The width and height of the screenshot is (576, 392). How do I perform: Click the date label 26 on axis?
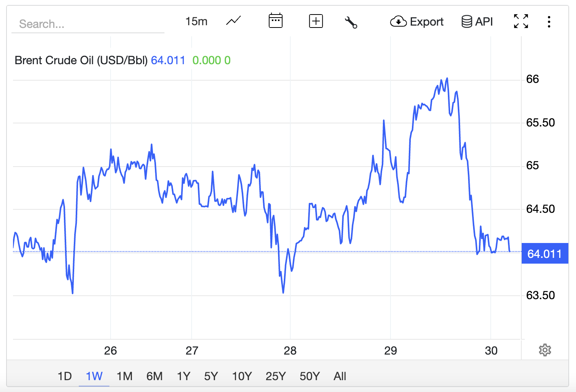pyautogui.click(x=111, y=351)
